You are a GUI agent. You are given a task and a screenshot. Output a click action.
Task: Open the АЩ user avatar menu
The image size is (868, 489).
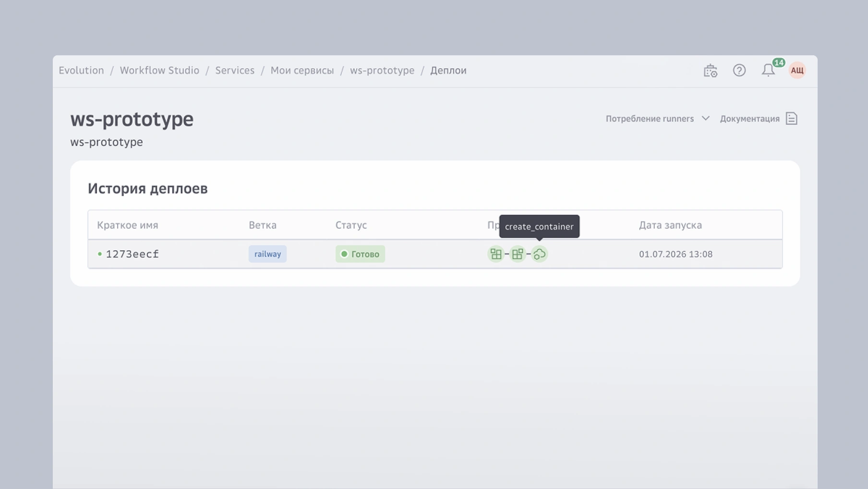tap(797, 71)
